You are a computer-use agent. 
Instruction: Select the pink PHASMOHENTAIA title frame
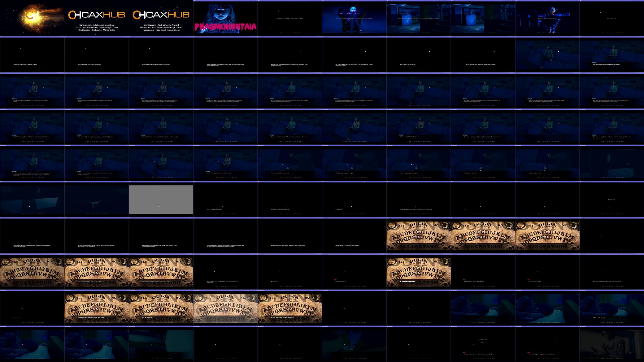tap(225, 18)
